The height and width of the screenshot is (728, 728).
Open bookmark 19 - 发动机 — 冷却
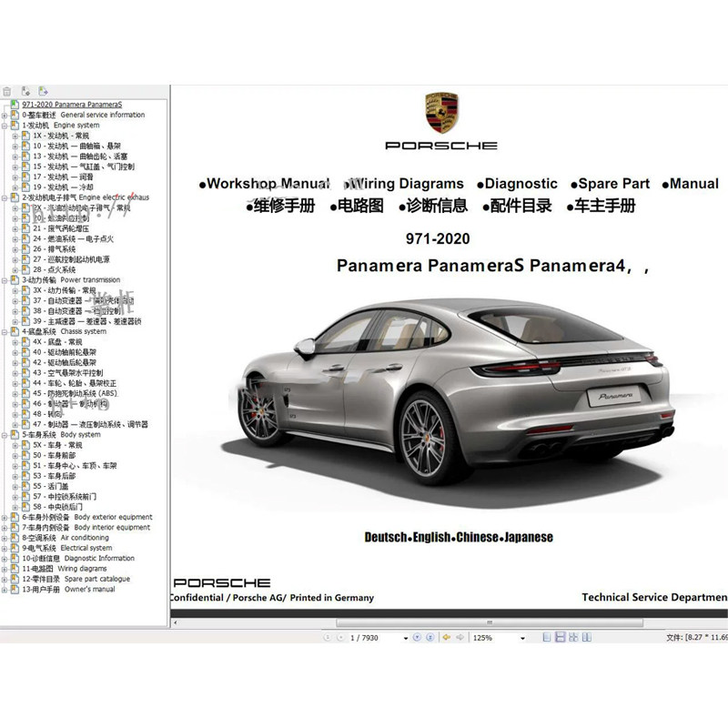pos(63,187)
